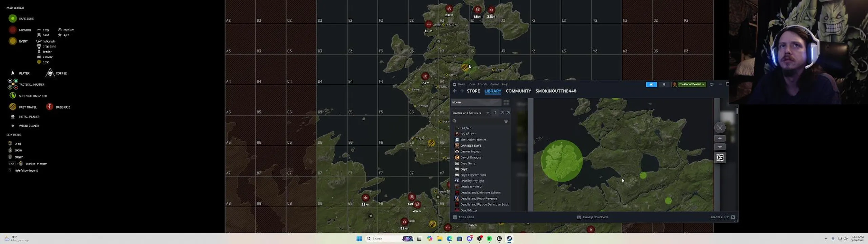Expand the Games and Software dropdown
The width and height of the screenshot is (868, 244).
click(x=471, y=113)
